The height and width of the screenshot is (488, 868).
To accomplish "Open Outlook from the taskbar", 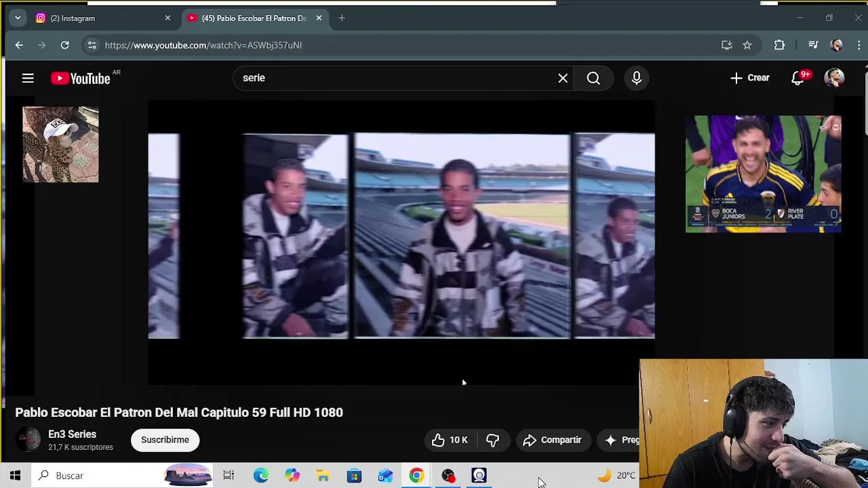I will 385,476.
